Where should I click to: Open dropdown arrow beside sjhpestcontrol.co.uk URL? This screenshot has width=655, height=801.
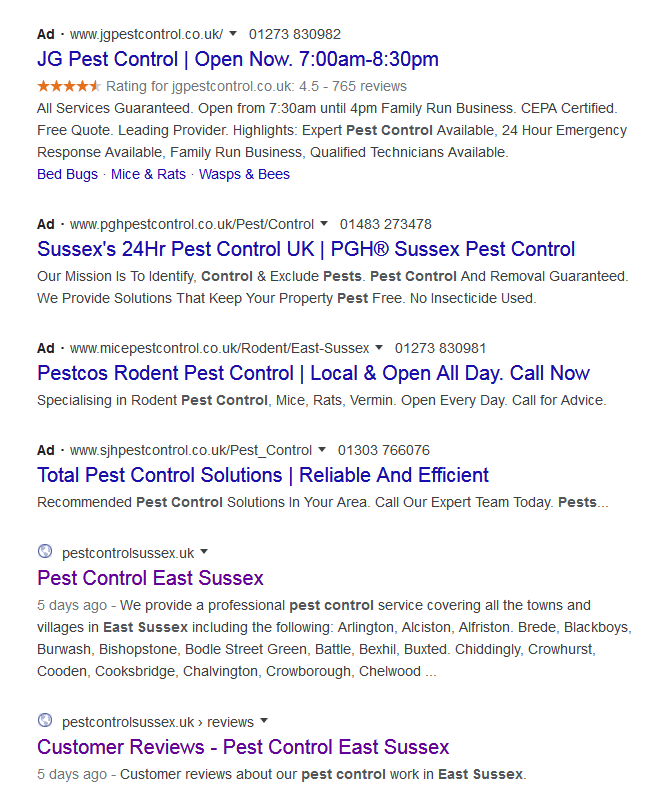pyautogui.click(x=321, y=450)
